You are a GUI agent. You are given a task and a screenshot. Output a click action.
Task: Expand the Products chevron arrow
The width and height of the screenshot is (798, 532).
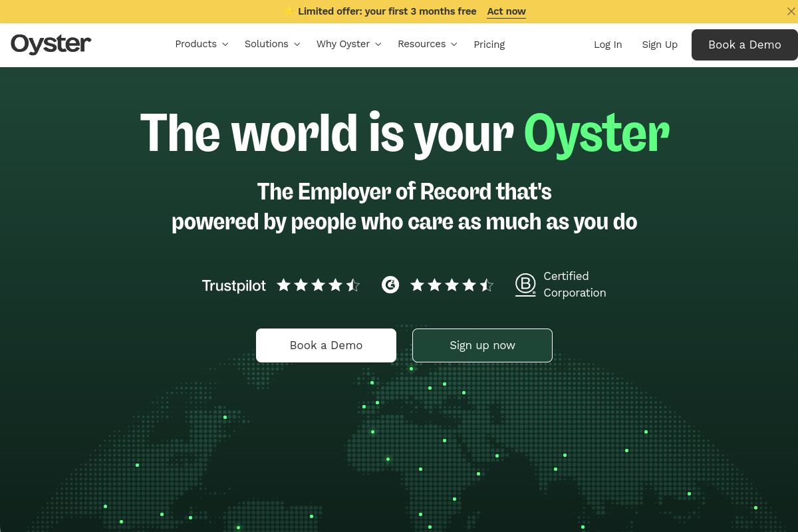(225, 45)
